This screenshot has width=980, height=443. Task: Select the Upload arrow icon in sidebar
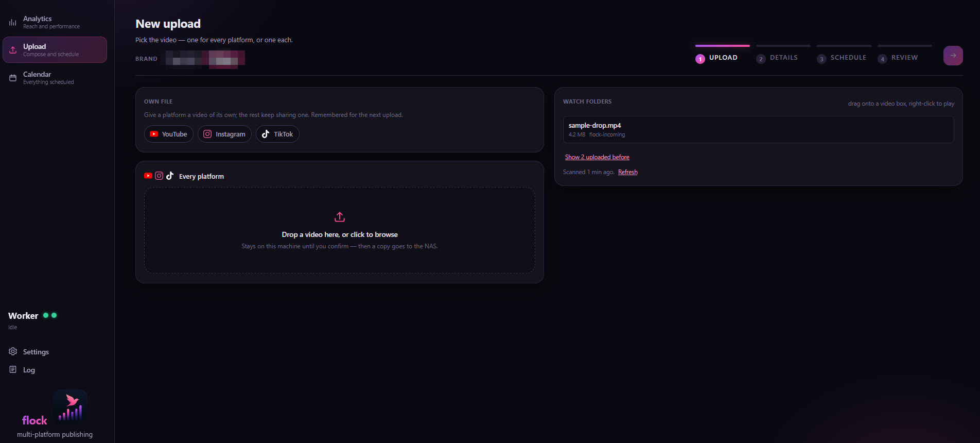click(13, 50)
